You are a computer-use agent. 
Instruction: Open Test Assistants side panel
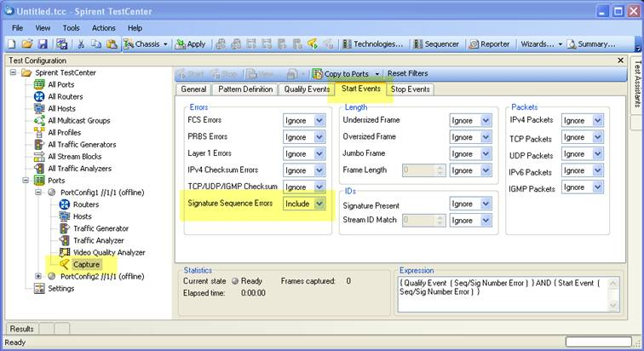(x=637, y=83)
